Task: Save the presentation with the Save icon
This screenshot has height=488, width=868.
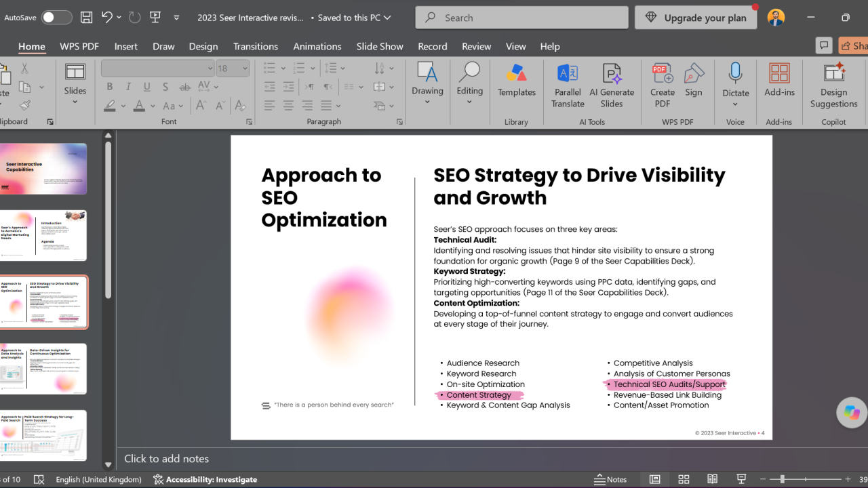Action: coord(86,18)
